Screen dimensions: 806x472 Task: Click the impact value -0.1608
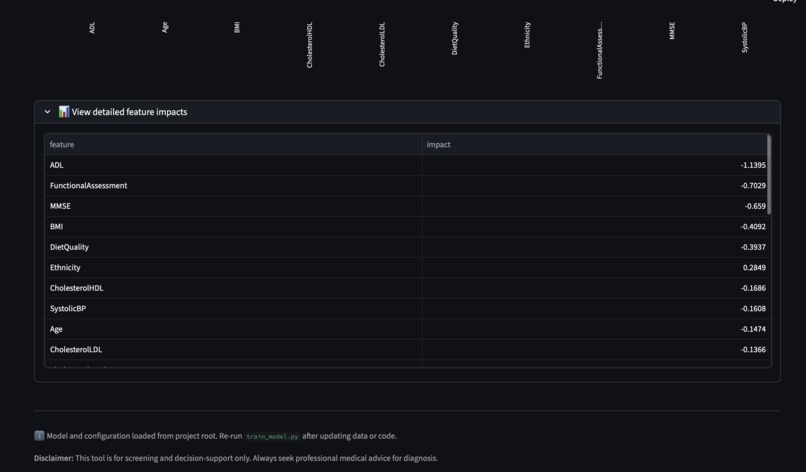[753, 309]
